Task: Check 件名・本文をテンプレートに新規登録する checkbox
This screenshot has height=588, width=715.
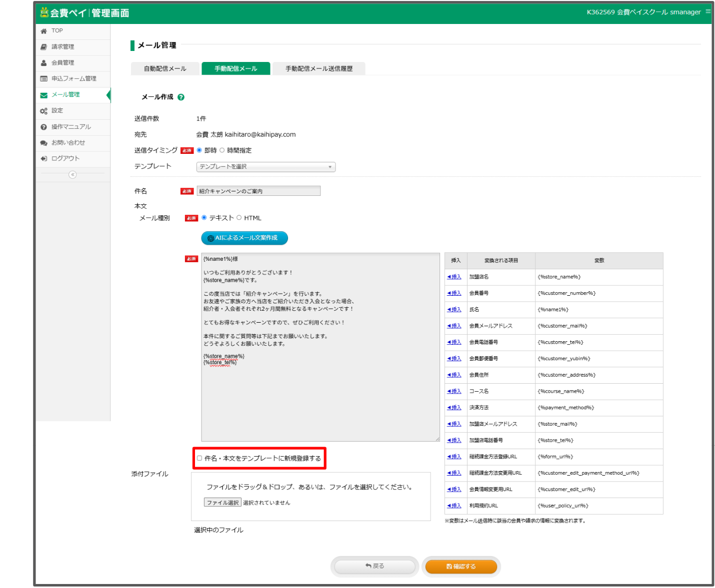Action: point(199,458)
